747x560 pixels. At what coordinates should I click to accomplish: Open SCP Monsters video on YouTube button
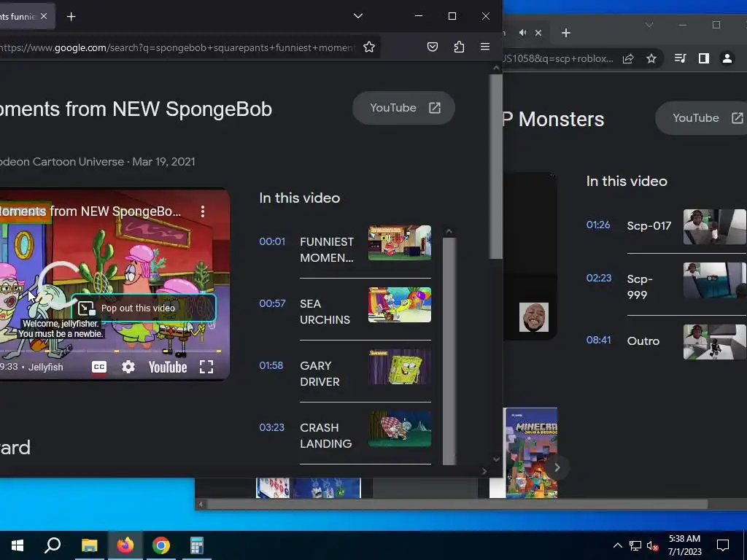701,118
